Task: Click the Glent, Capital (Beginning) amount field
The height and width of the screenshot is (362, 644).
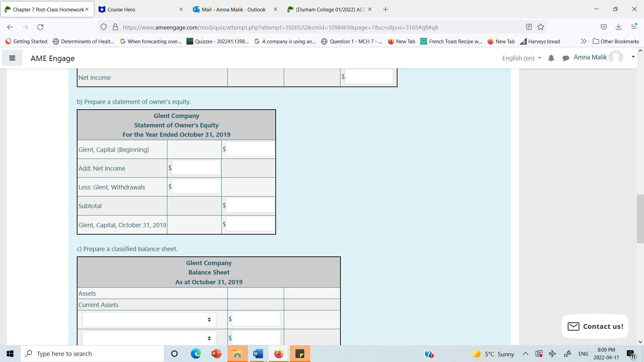Action: pos(250,149)
